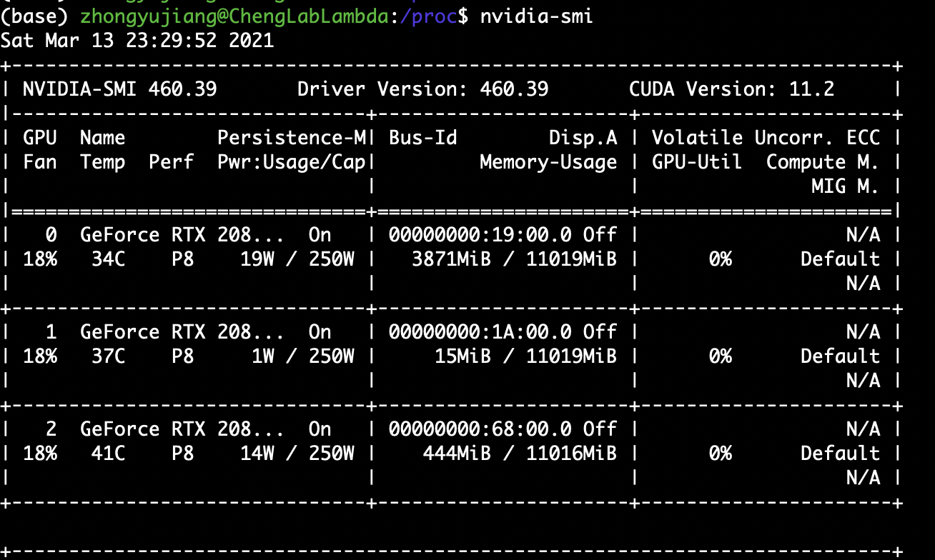Click the "Off" display value after 00000000:19:00.0
Viewport: 935px width, 560px height.
pos(600,235)
